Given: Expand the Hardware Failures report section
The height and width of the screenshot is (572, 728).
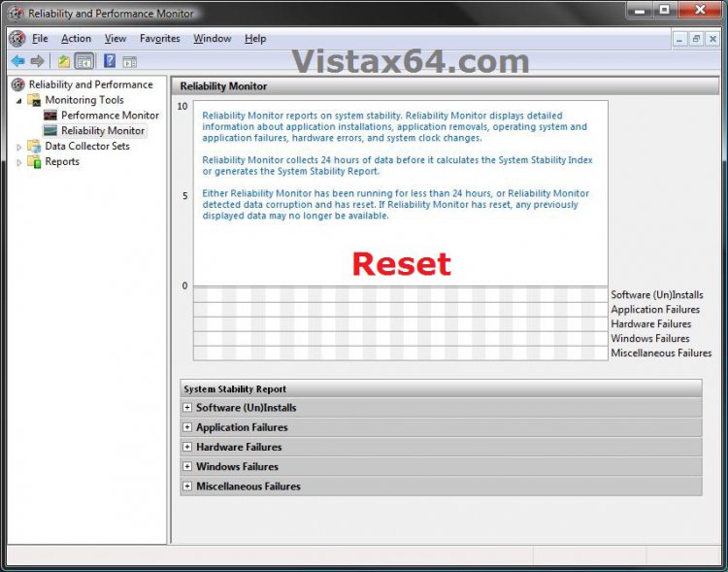Looking at the screenshot, I should point(187,447).
